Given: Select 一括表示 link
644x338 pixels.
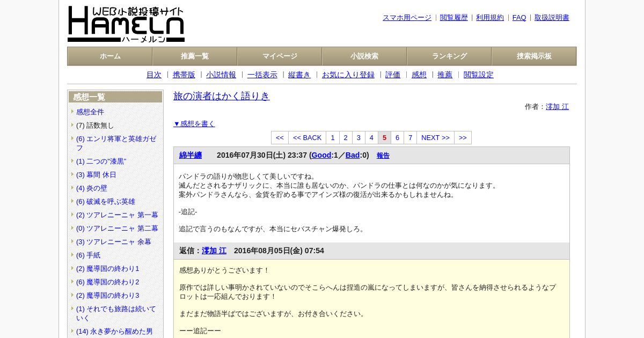Looking at the screenshot, I should [x=262, y=75].
